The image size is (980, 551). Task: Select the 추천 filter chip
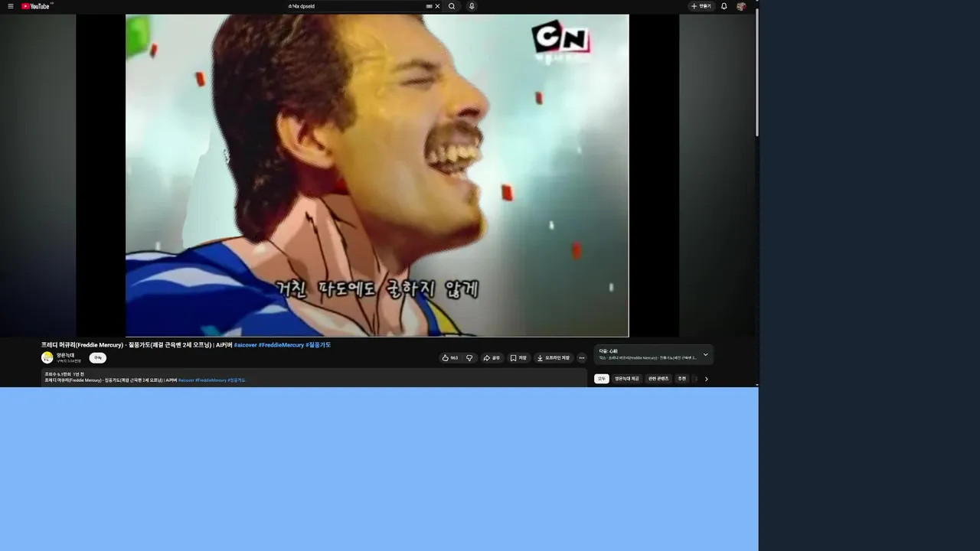point(681,379)
